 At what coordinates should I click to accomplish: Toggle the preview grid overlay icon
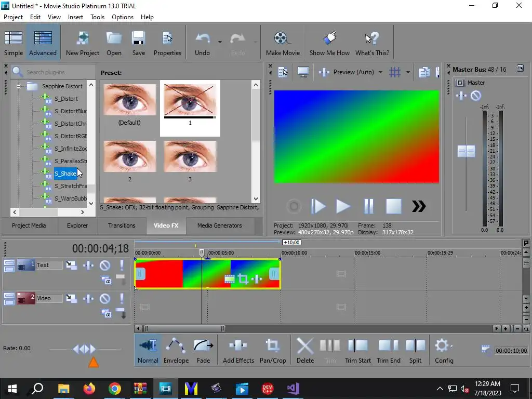395,72
